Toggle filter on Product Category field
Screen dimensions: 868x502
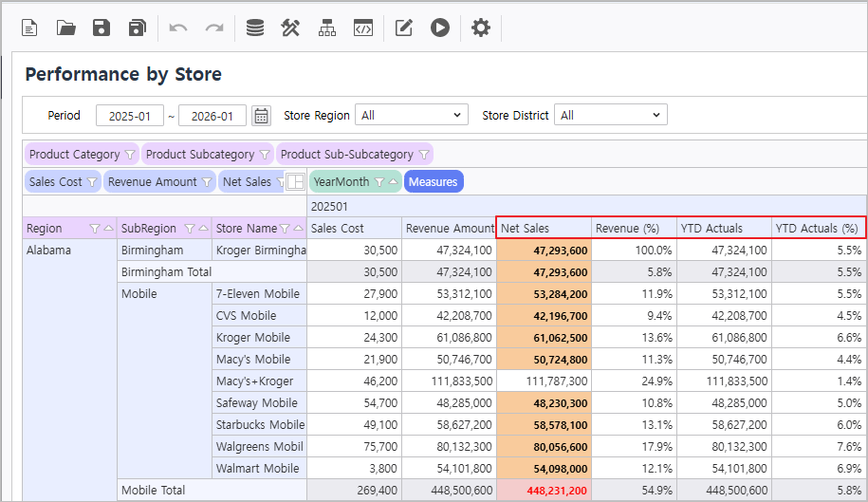[x=130, y=155]
